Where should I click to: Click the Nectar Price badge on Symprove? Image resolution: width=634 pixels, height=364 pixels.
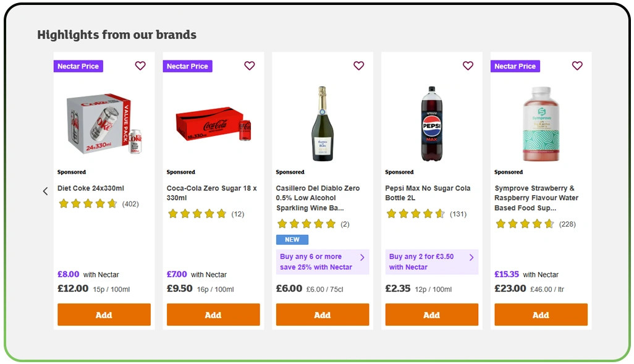pyautogui.click(x=515, y=66)
